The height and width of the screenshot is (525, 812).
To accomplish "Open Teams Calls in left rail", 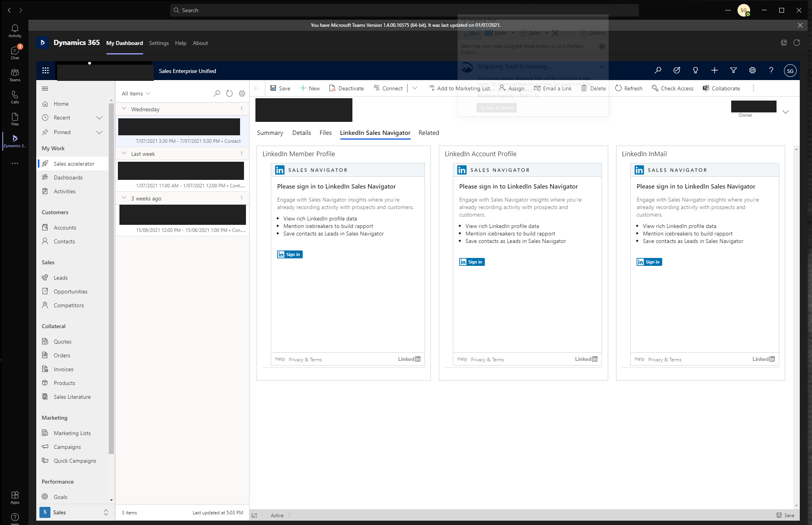I will (15, 97).
